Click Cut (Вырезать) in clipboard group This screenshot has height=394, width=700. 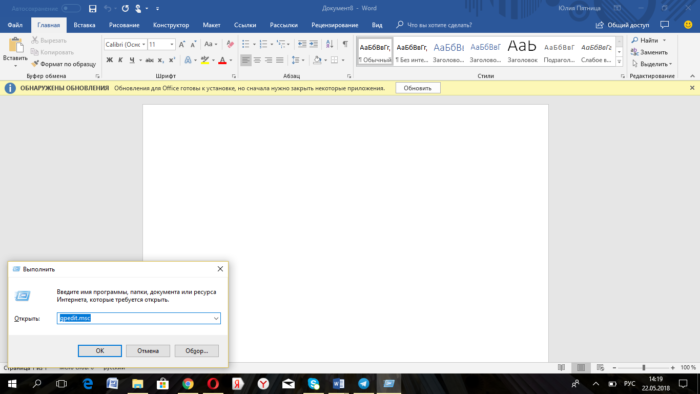pos(49,40)
